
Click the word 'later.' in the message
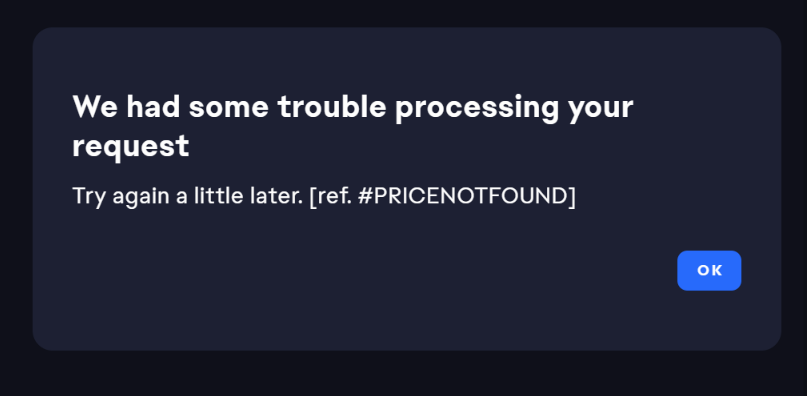click(276, 196)
